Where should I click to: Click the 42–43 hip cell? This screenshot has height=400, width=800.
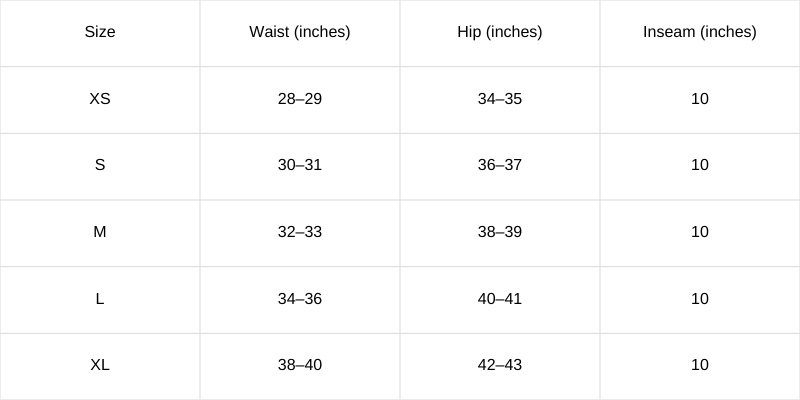500,366
